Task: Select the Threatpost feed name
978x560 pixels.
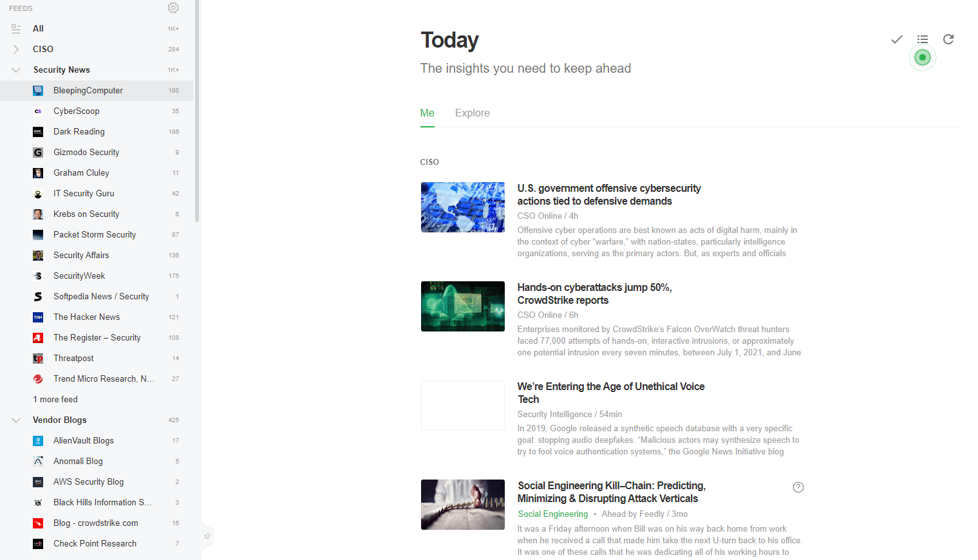Action: tap(73, 359)
